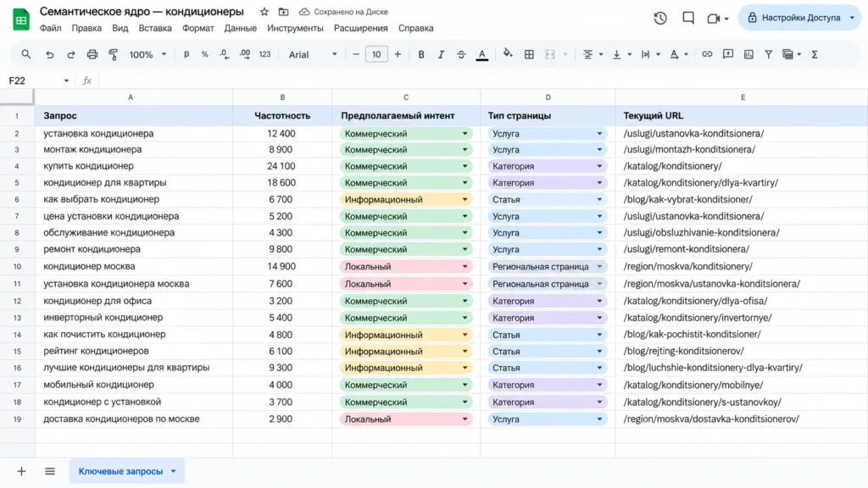Screen dimensions: 868x488
Task: Open the currency format button
Action: [x=186, y=54]
